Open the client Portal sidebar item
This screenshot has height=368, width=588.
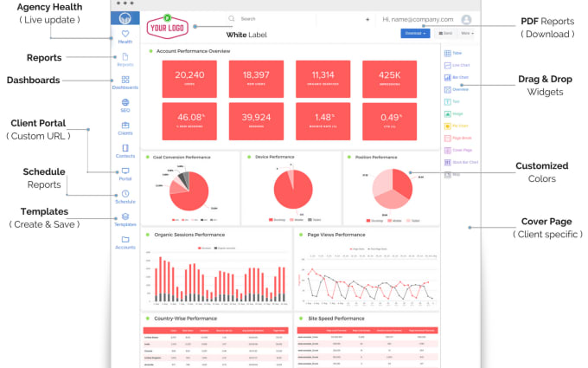click(x=125, y=174)
